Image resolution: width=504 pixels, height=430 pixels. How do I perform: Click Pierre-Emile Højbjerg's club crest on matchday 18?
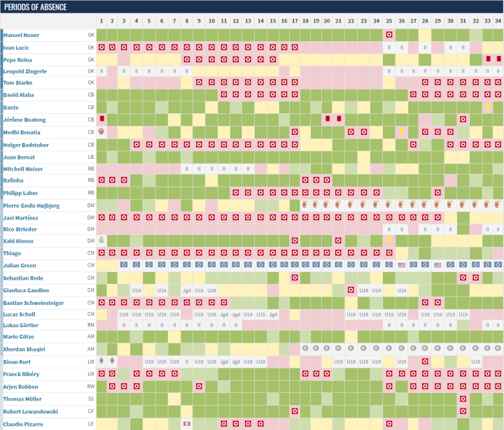[x=306, y=204]
